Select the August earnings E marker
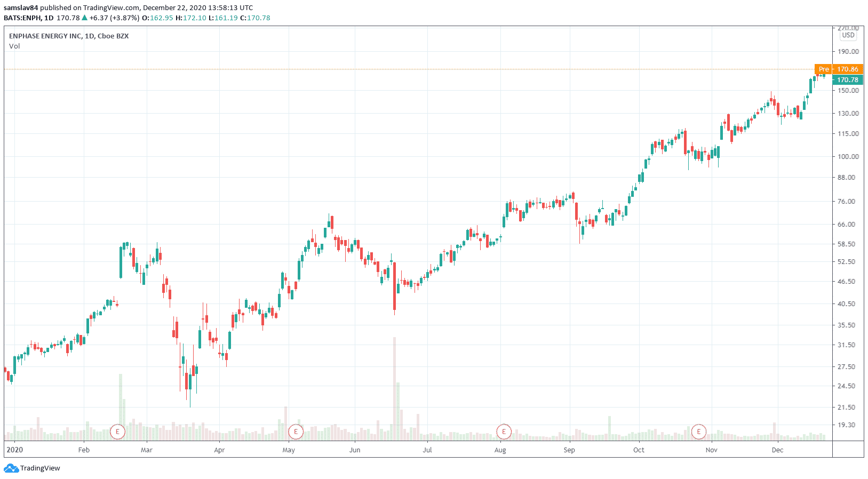Screen dimensions: 868x479 tap(504, 432)
